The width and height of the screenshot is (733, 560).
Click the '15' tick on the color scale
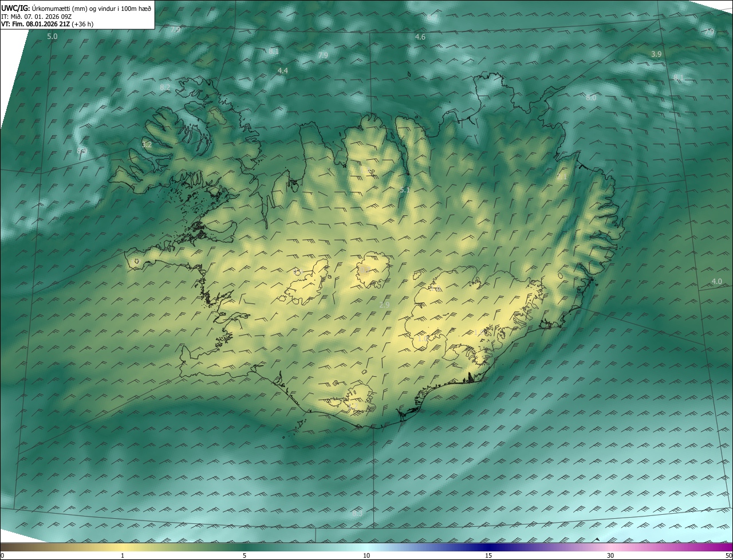coord(488,555)
